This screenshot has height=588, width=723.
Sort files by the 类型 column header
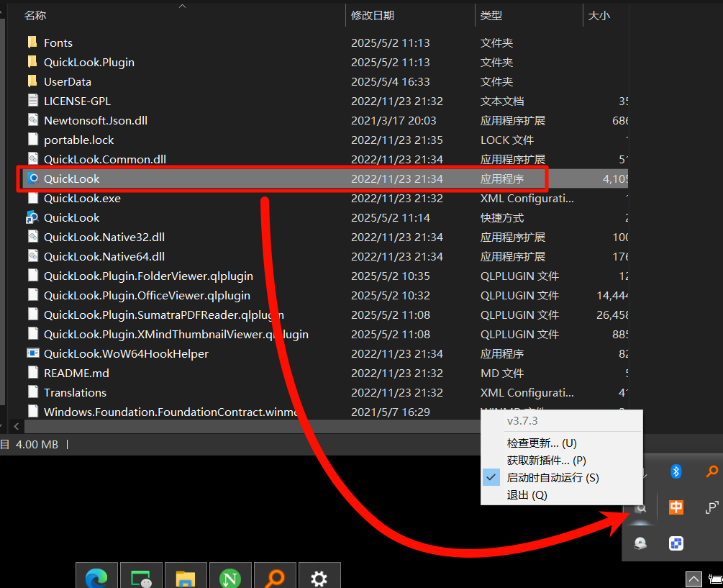pyautogui.click(x=491, y=15)
